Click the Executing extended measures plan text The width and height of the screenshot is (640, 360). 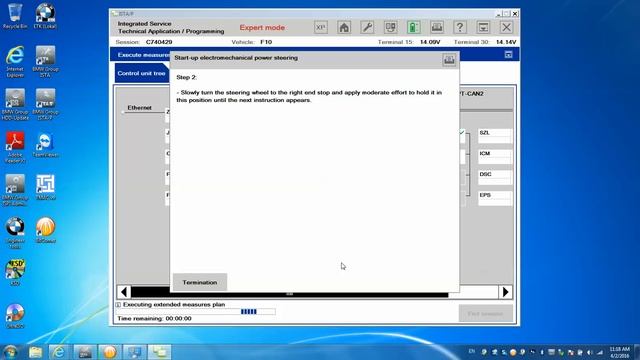(174, 304)
